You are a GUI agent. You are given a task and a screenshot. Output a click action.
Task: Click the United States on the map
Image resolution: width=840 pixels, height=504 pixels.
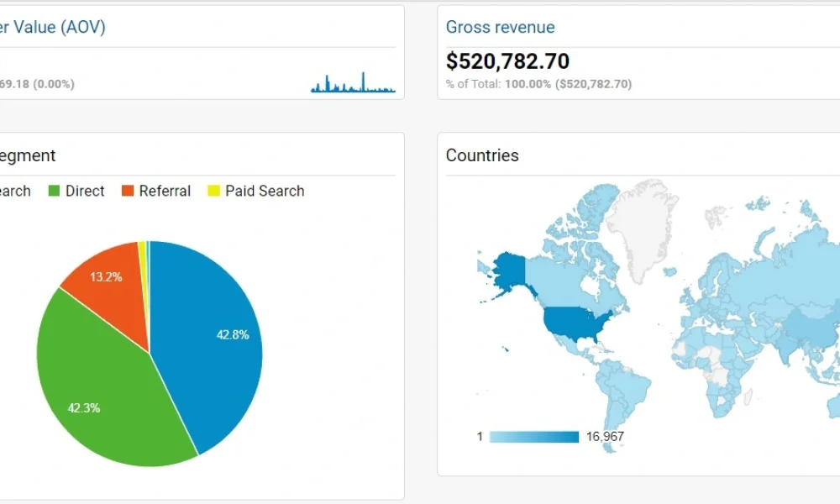pyautogui.click(x=580, y=323)
